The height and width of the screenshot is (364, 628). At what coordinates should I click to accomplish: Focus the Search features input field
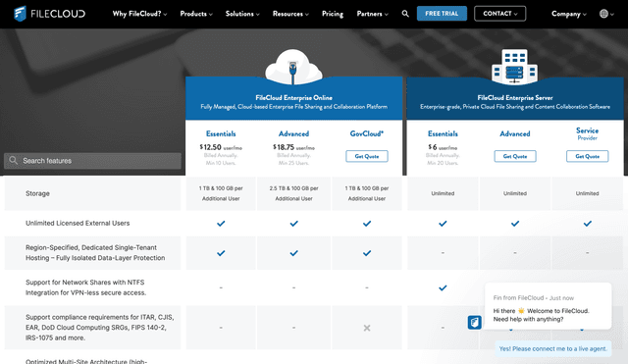tap(92, 161)
